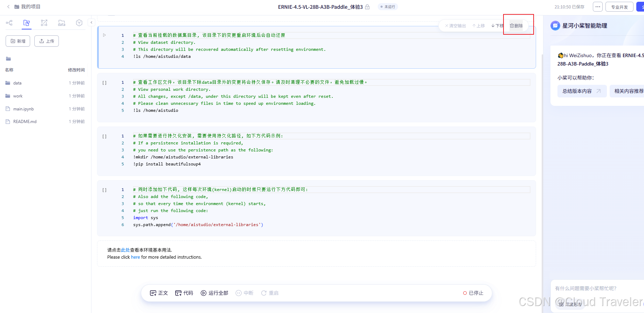
Task: Open the three-dots more options menu
Action: point(598,7)
